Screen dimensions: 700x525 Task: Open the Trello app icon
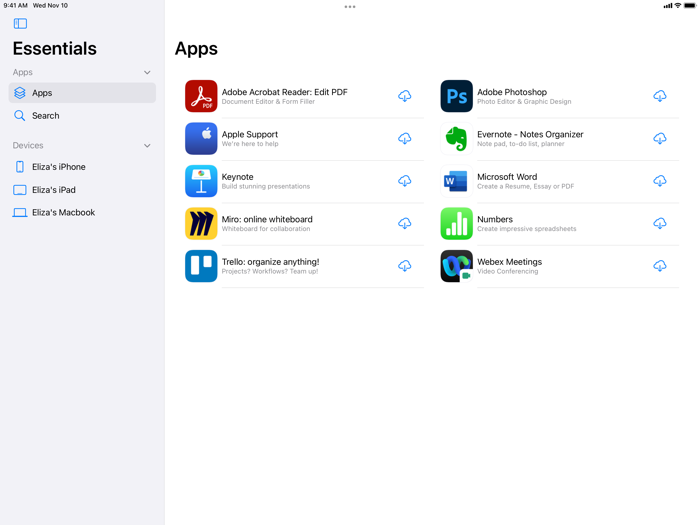coord(201,266)
